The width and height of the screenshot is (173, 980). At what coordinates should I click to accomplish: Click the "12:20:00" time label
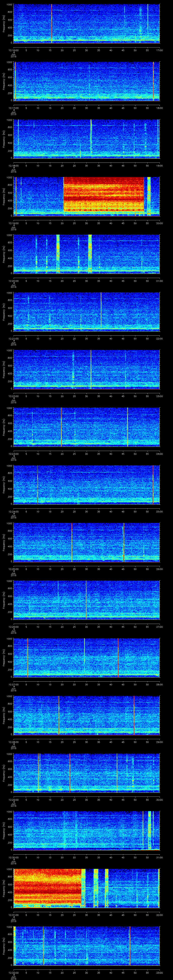pos(13,281)
